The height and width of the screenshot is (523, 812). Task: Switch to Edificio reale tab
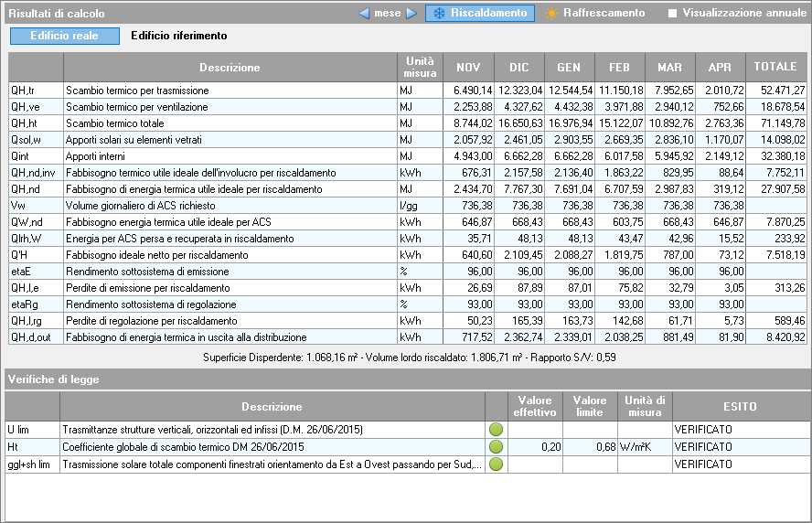65,36
